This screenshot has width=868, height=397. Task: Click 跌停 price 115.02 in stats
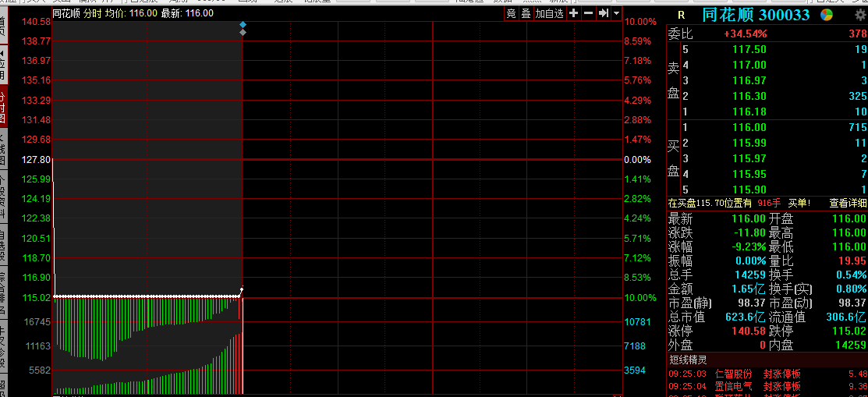[849, 331]
